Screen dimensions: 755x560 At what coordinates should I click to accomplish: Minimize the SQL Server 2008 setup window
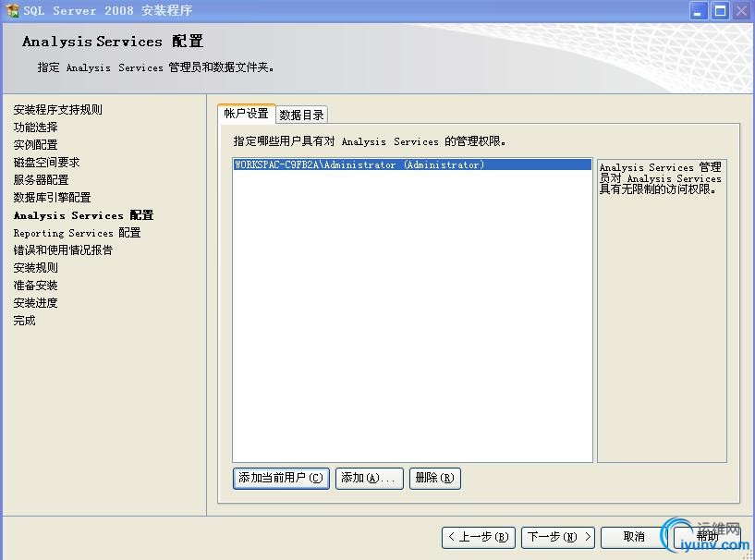tap(699, 10)
